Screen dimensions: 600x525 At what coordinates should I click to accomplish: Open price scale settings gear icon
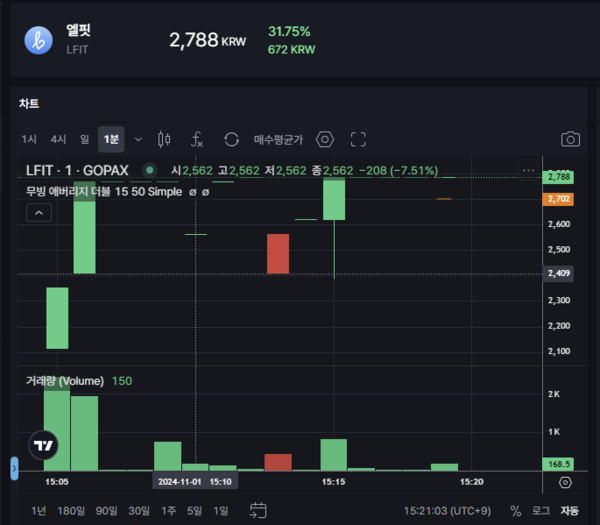pyautogui.click(x=565, y=482)
